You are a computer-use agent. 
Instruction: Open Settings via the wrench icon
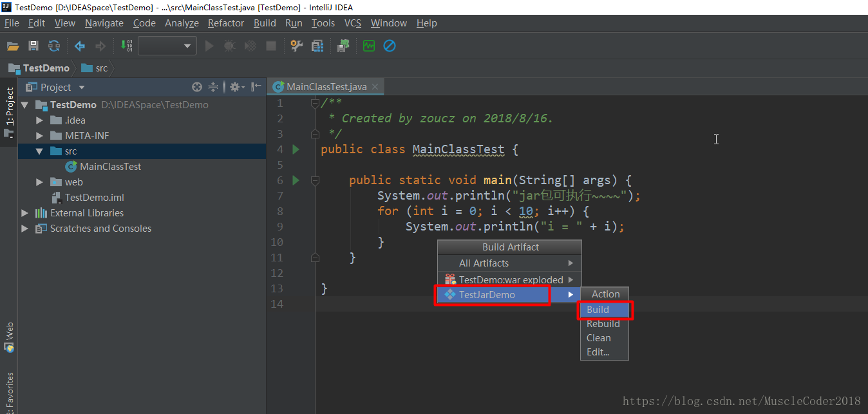[296, 46]
